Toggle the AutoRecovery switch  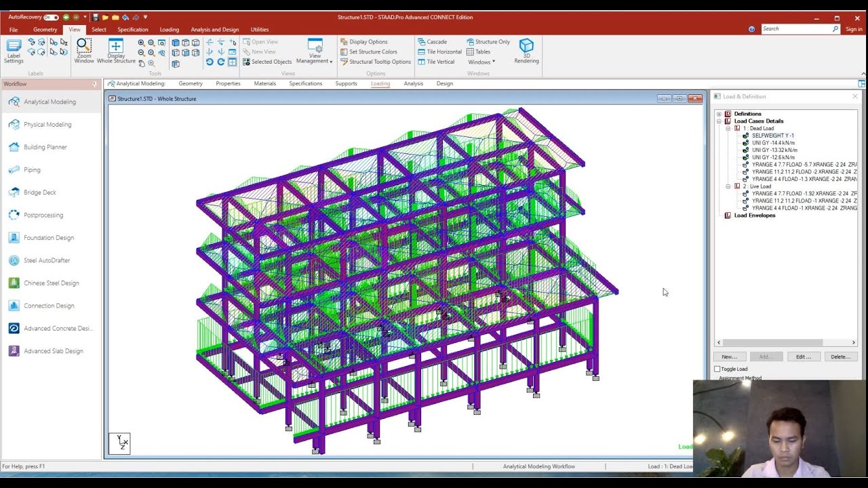[x=51, y=17]
